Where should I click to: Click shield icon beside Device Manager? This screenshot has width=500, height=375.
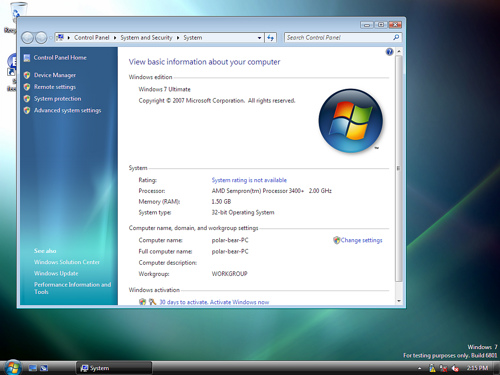(27, 75)
